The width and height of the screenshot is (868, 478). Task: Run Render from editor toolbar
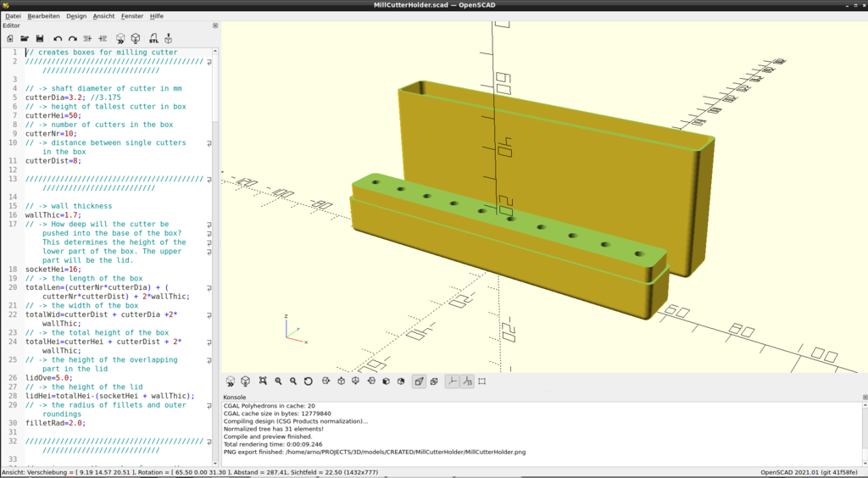(x=135, y=39)
